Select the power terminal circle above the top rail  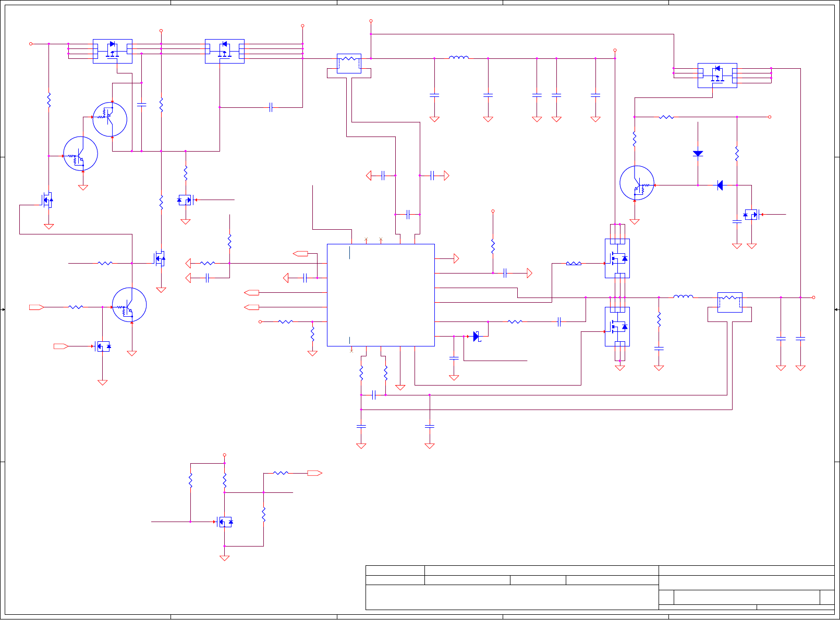tap(371, 21)
